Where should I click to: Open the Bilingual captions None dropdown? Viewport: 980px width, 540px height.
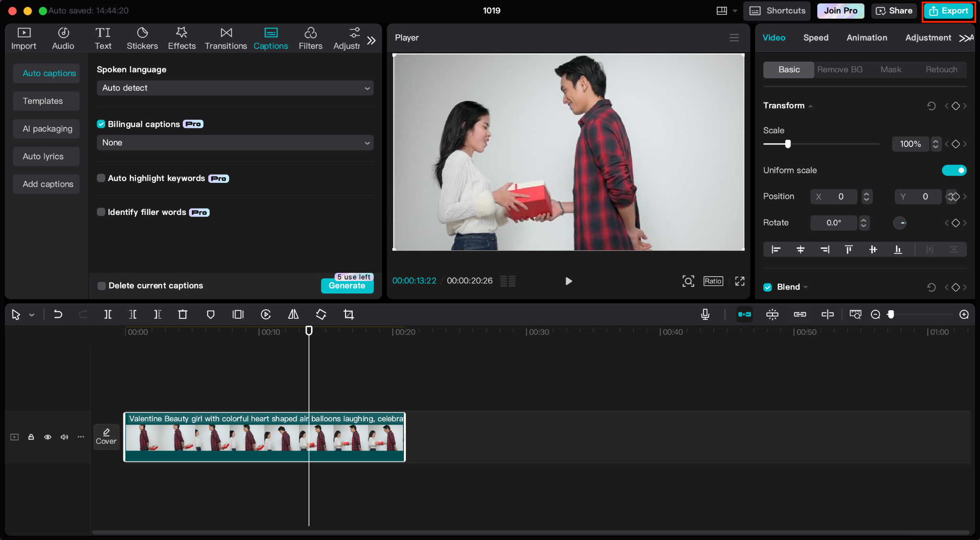235,143
